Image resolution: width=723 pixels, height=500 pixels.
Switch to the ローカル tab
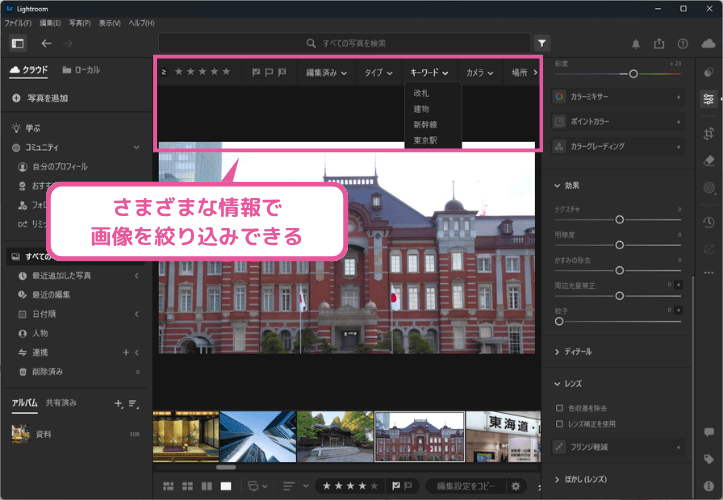[x=81, y=70]
